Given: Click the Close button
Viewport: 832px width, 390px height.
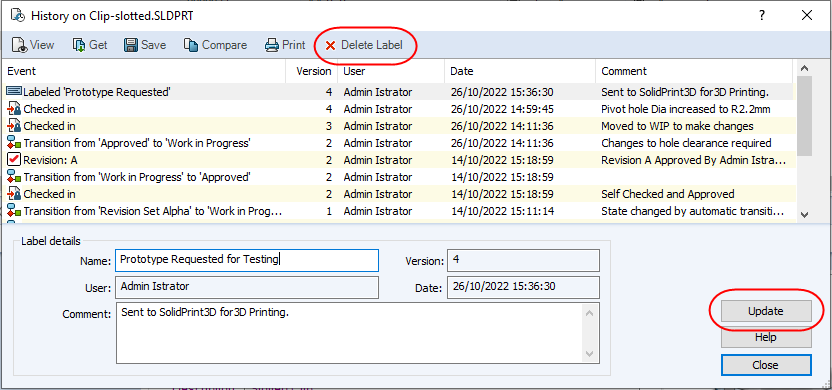Looking at the screenshot, I should [766, 365].
